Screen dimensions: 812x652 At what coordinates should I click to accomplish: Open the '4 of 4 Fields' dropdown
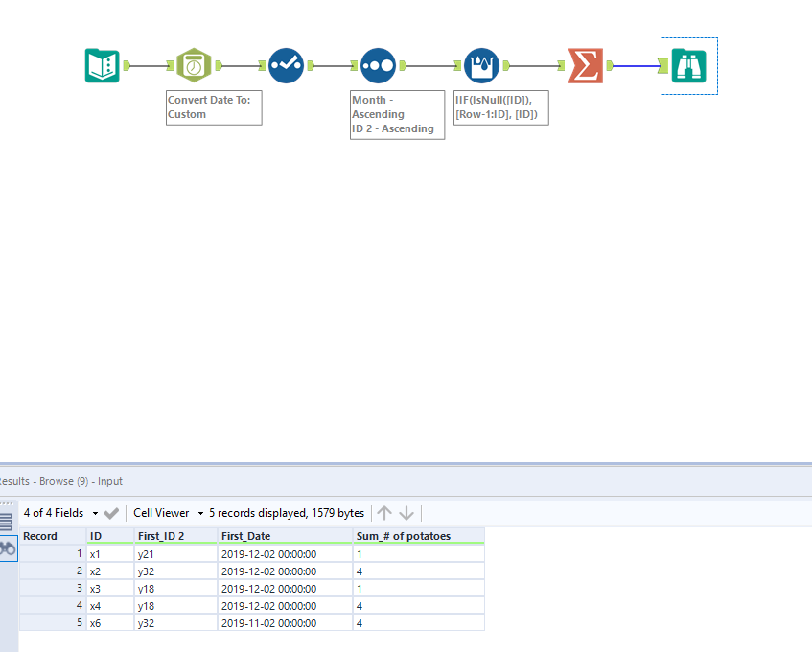pos(60,513)
